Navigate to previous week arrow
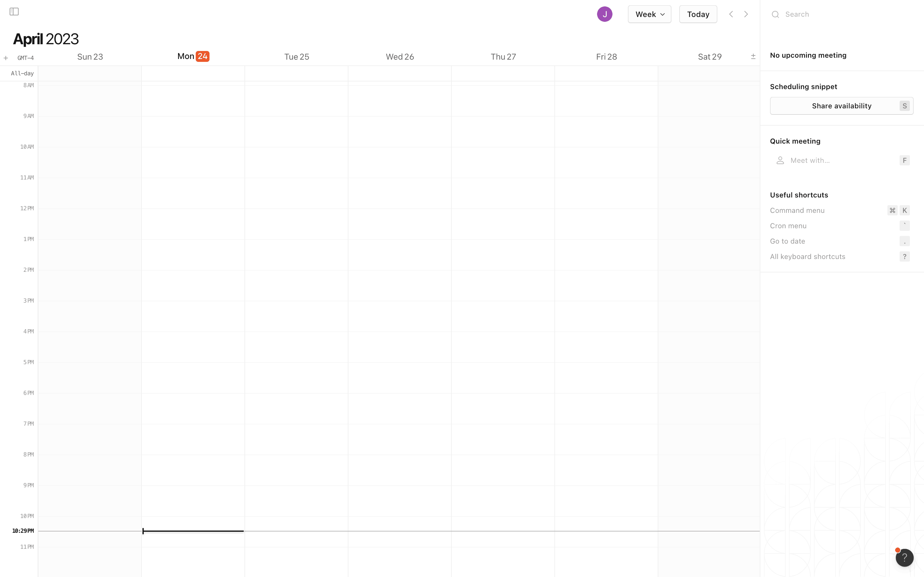The width and height of the screenshot is (924, 577). point(731,14)
